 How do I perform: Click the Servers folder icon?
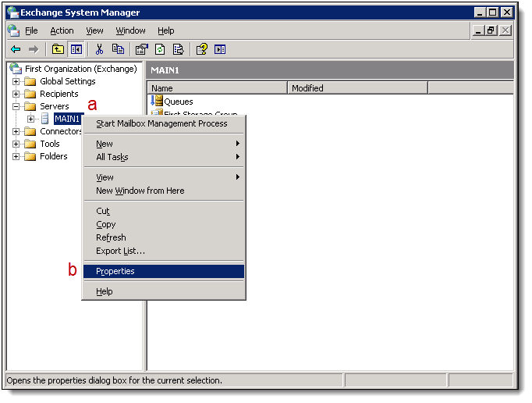(x=30, y=106)
